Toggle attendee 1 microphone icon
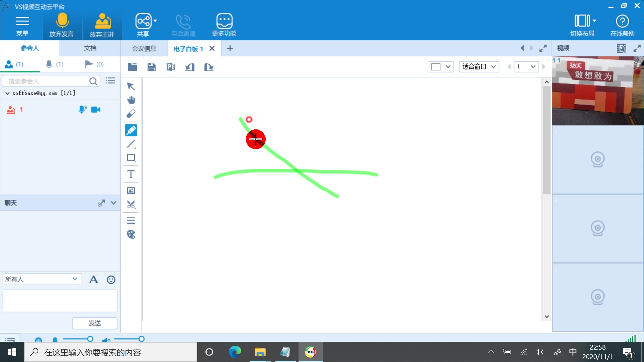The height and width of the screenshot is (362, 644). [82, 110]
